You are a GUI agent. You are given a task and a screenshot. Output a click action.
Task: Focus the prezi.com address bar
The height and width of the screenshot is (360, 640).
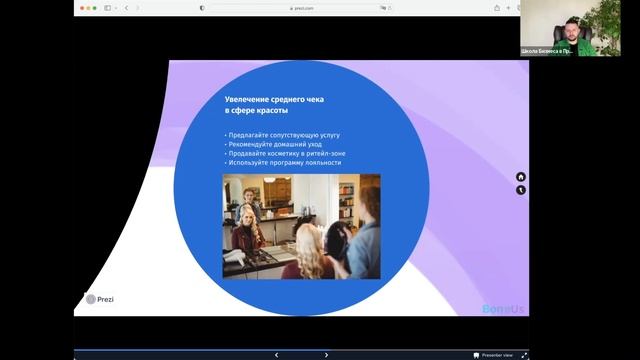tap(302, 8)
